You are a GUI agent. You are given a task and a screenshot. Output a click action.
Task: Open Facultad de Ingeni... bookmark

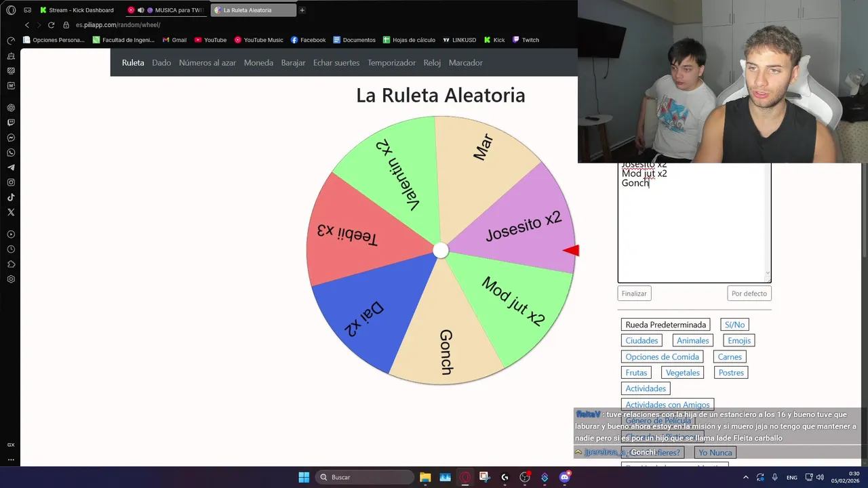[123, 40]
